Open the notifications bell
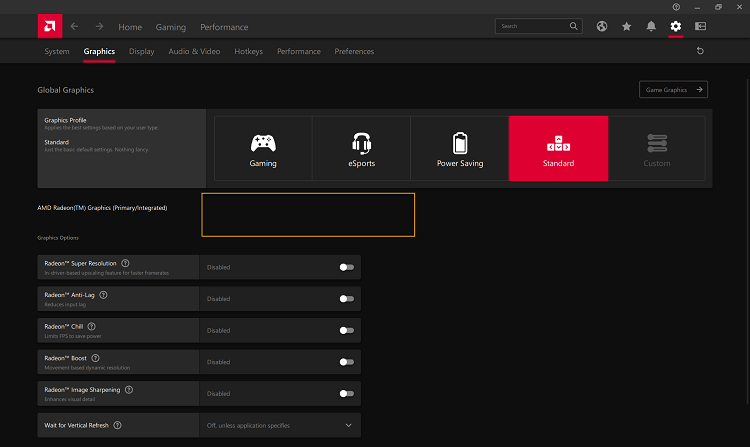This screenshot has width=750, height=447. 651,26
